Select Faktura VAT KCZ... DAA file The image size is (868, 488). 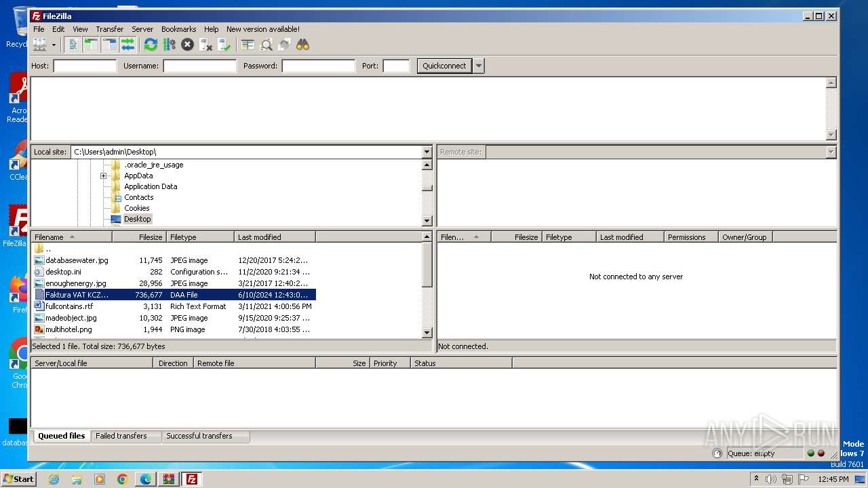tap(173, 295)
